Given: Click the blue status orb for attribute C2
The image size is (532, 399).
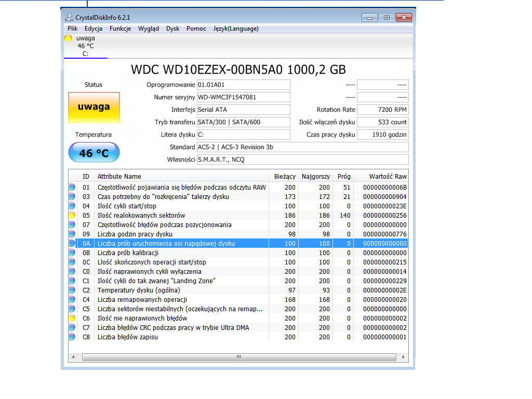Looking at the screenshot, I should [72, 290].
